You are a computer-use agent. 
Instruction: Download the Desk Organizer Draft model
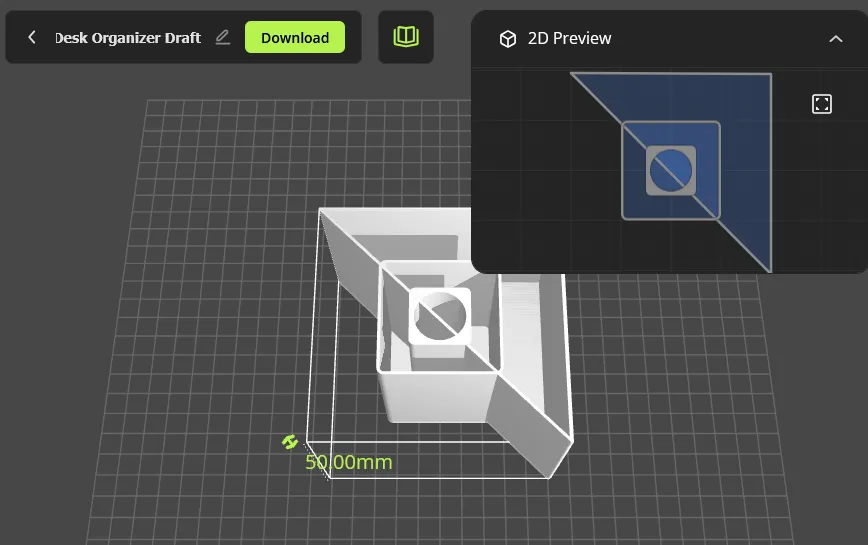point(294,38)
